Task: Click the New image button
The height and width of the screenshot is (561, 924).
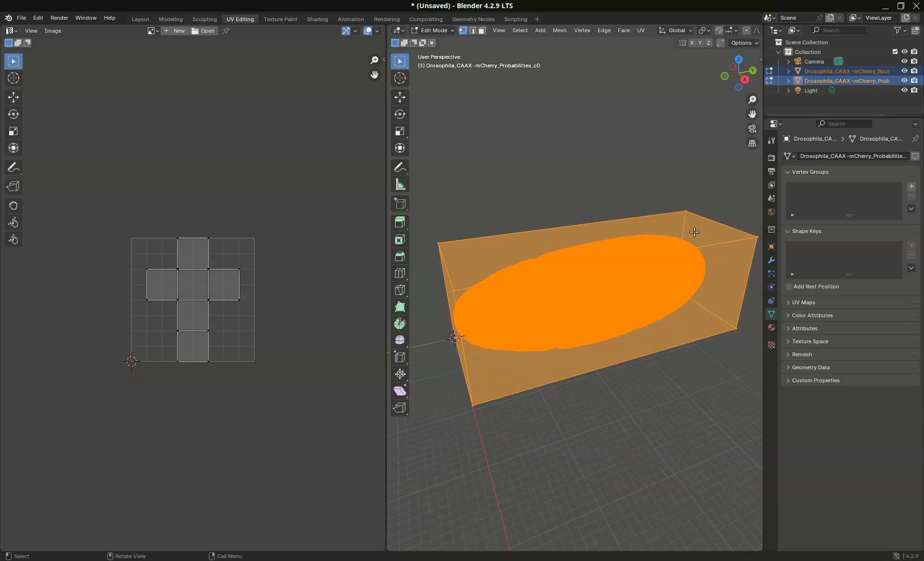Action: click(175, 31)
